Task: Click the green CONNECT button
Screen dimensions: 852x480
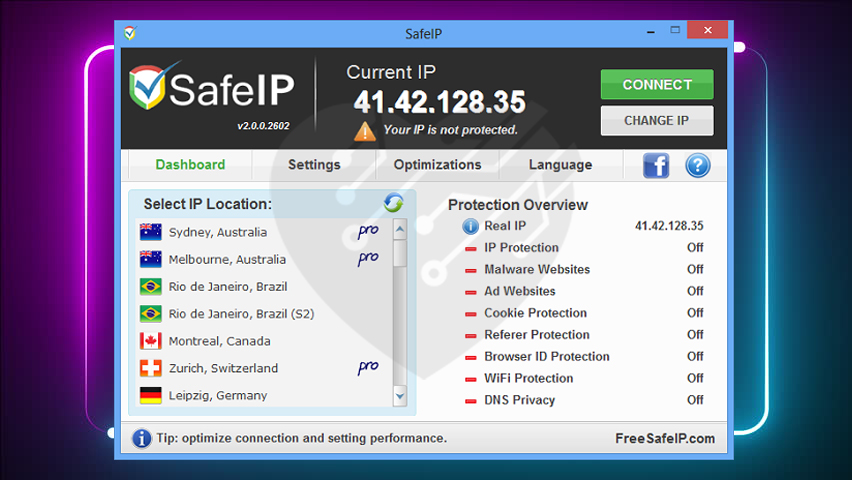Action: tap(657, 84)
